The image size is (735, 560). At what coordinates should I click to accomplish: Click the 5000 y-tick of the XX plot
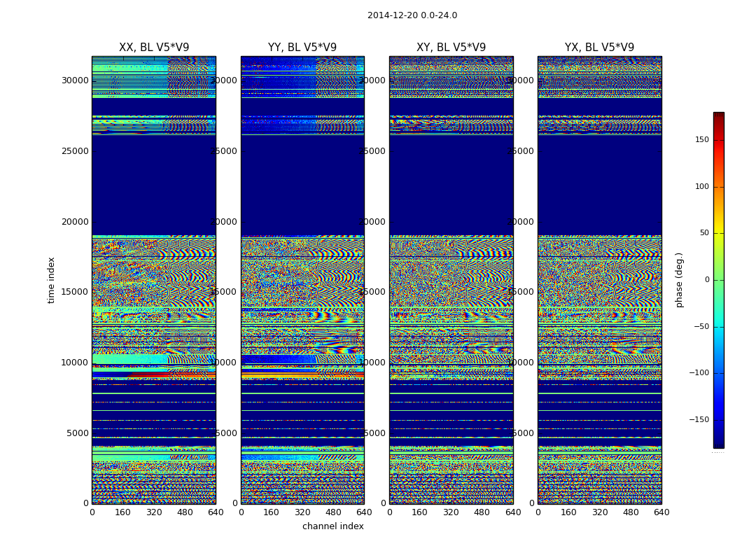(77, 433)
